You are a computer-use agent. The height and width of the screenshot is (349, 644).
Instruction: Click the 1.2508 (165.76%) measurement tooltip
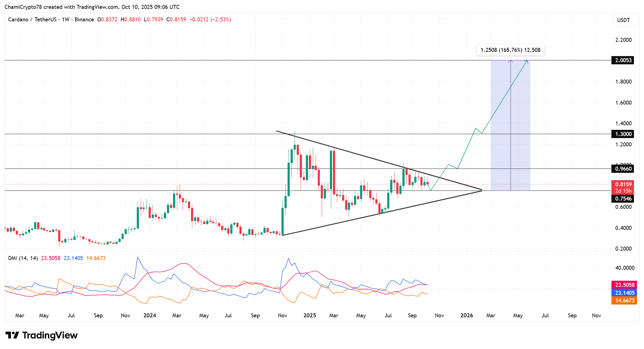point(510,50)
